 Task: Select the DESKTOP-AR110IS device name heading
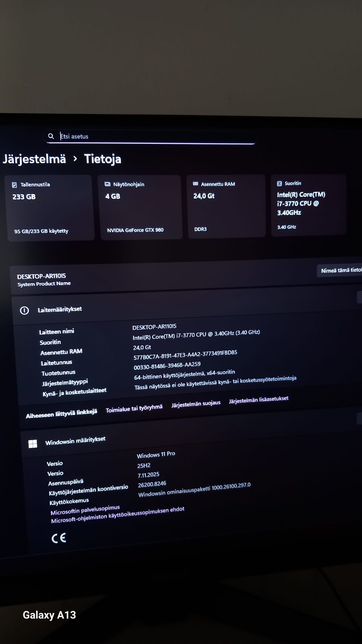[x=41, y=276]
